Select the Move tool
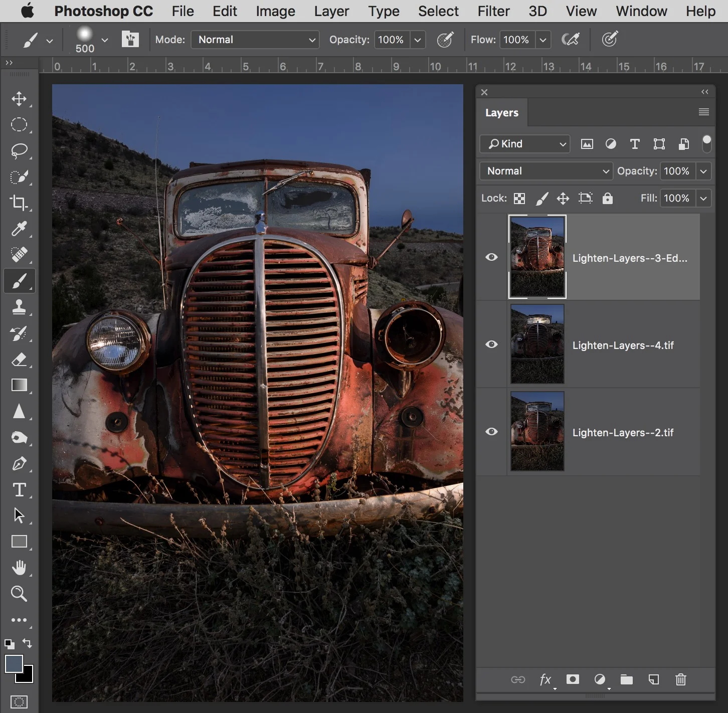 [x=19, y=99]
